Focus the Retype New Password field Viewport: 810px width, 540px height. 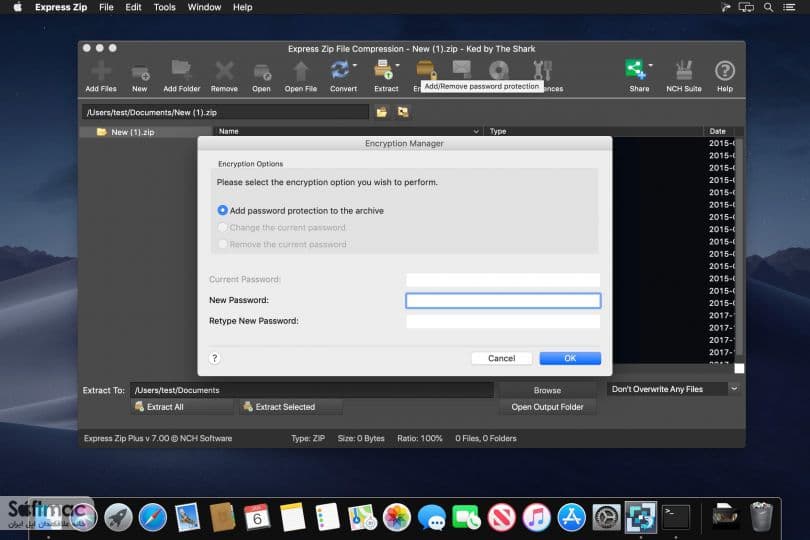(x=503, y=321)
